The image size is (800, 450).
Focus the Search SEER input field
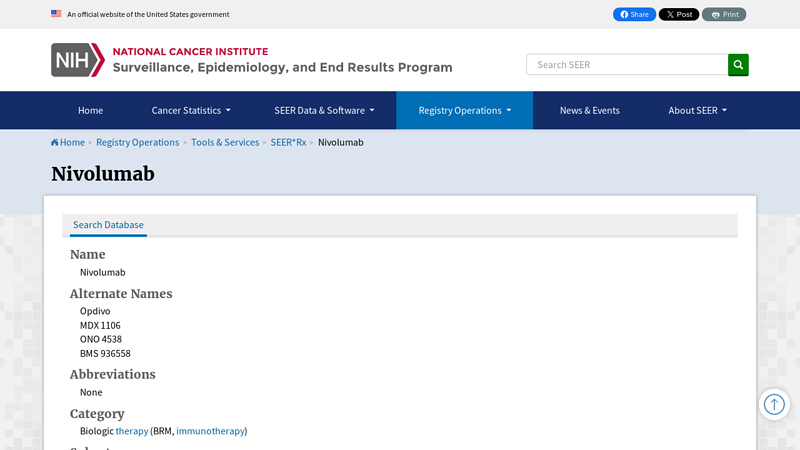tap(627, 65)
